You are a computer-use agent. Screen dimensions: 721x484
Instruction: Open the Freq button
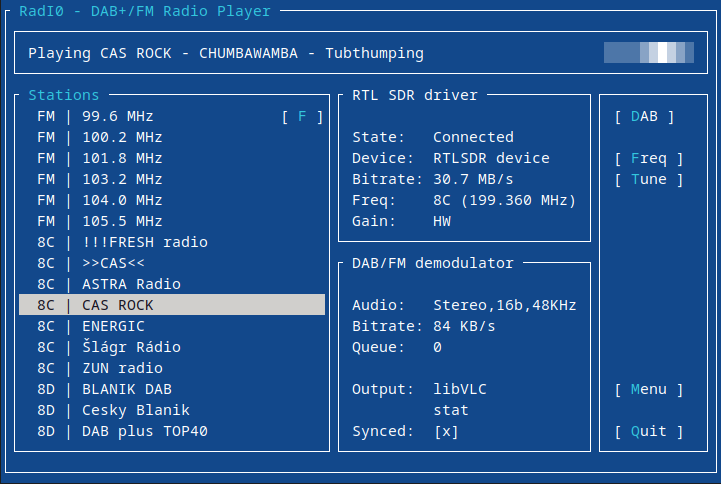[x=649, y=159]
